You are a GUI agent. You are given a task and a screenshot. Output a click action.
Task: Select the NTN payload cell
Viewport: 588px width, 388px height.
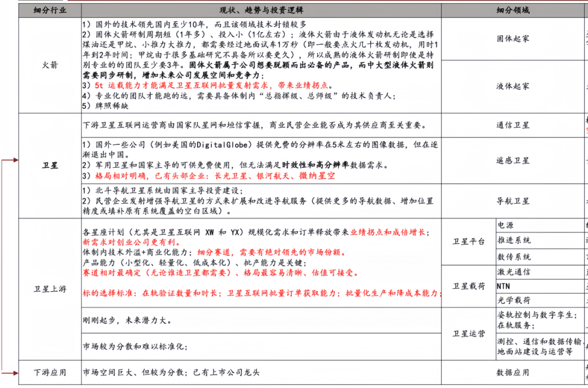[x=505, y=286]
